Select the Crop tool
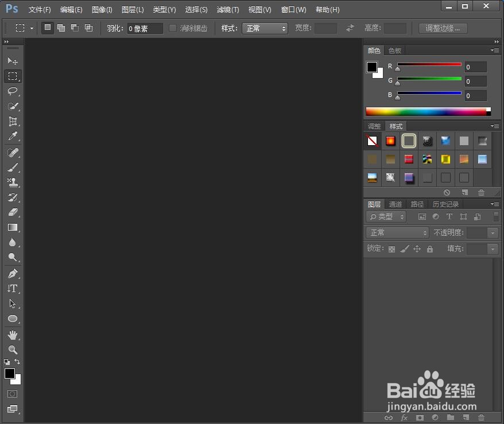This screenshot has width=504, height=424. point(13,122)
